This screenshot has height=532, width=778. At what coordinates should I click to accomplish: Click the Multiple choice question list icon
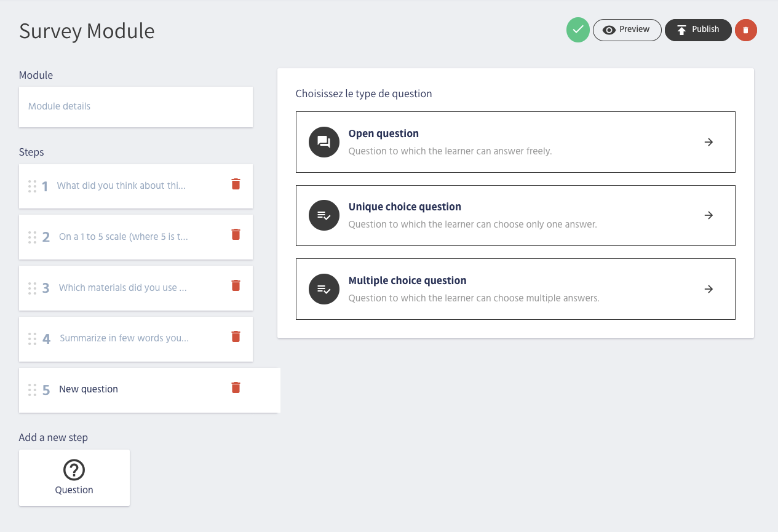(324, 289)
